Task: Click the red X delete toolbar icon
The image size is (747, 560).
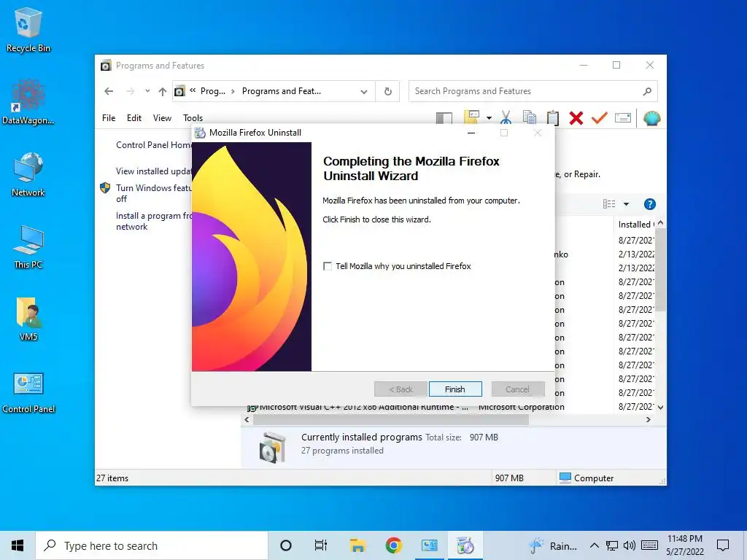Action: [576, 117]
